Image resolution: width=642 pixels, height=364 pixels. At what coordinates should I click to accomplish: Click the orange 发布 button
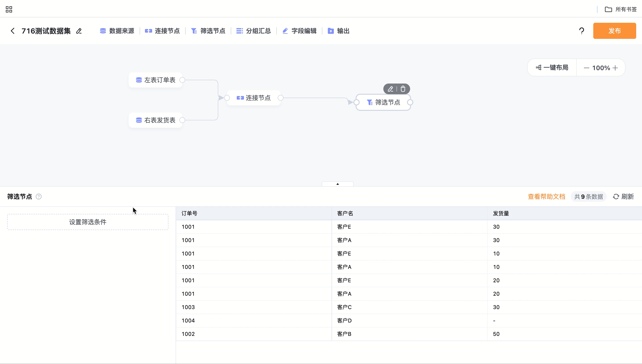615,31
